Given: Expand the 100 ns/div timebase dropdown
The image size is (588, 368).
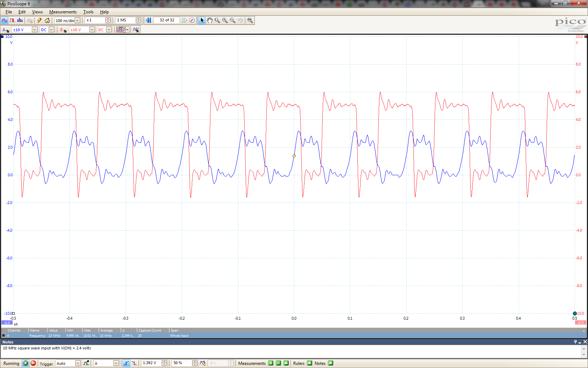Looking at the screenshot, I should [x=77, y=20].
